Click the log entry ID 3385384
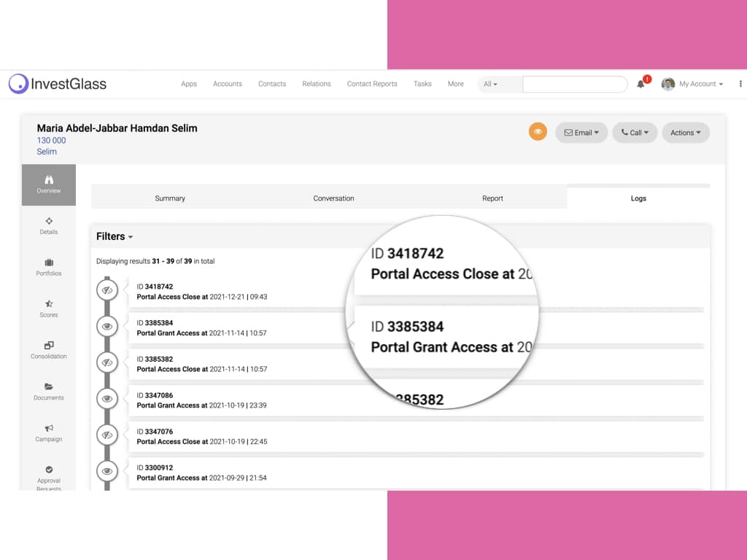 coord(415,327)
